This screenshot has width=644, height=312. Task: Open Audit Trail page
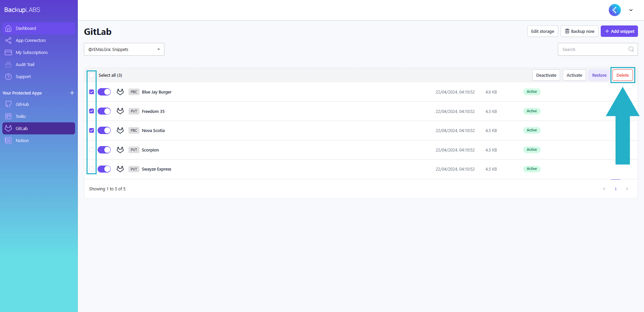pyautogui.click(x=39, y=65)
